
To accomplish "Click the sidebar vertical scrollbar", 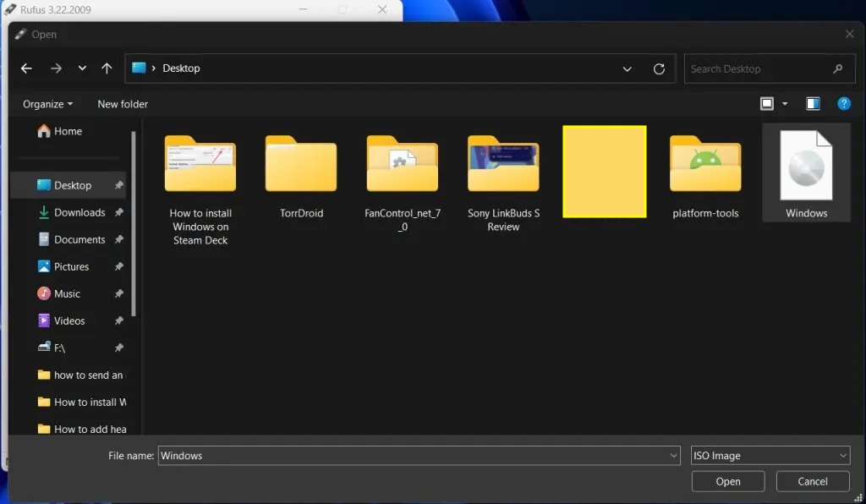I will point(133,223).
